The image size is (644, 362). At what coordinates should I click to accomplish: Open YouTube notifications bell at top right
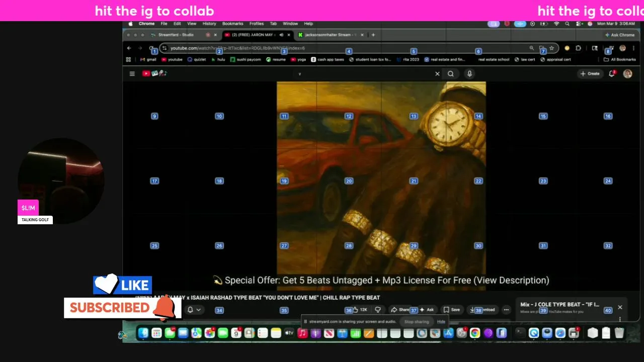point(612,73)
